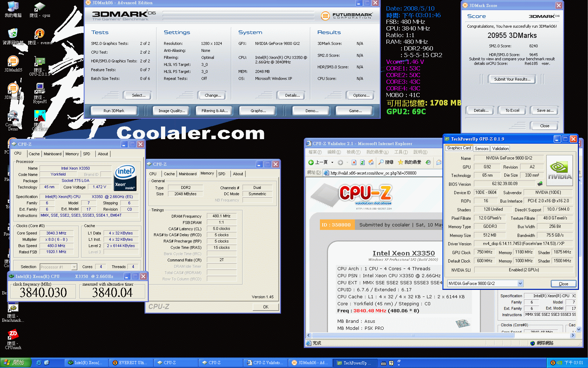Screen dimensions: 588x368
Task: Click Submit Your Results in 3DMark Score
Action: (512, 79)
